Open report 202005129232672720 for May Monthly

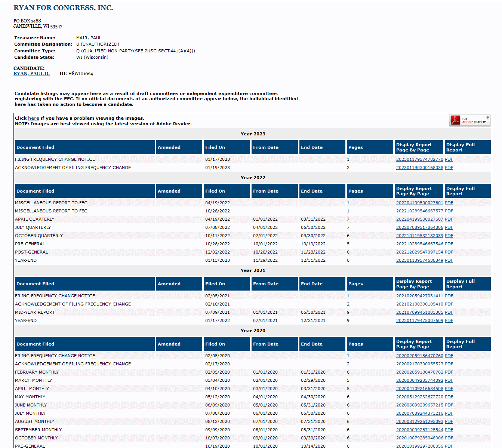click(x=419, y=397)
